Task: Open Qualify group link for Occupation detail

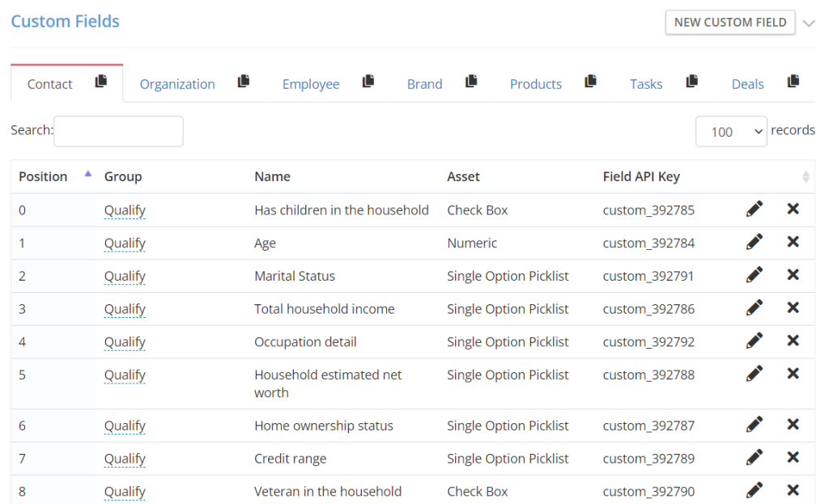Action: coord(125,341)
